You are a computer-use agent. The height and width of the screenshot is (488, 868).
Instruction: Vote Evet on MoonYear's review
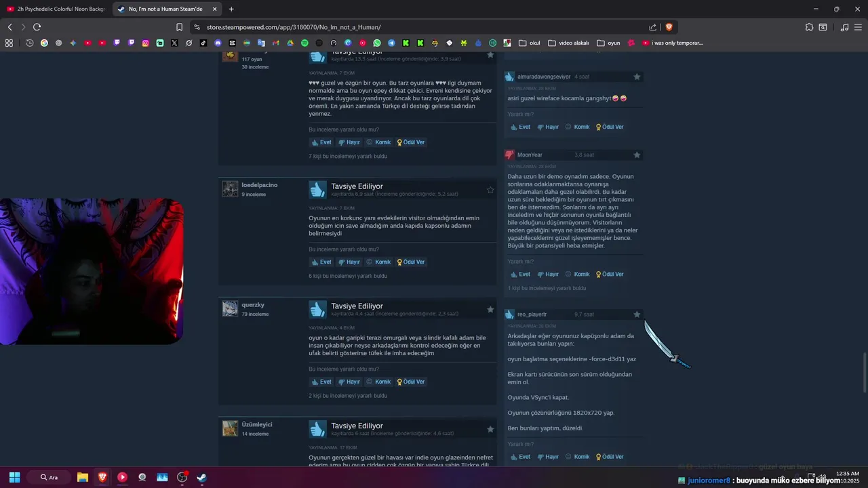coord(520,274)
